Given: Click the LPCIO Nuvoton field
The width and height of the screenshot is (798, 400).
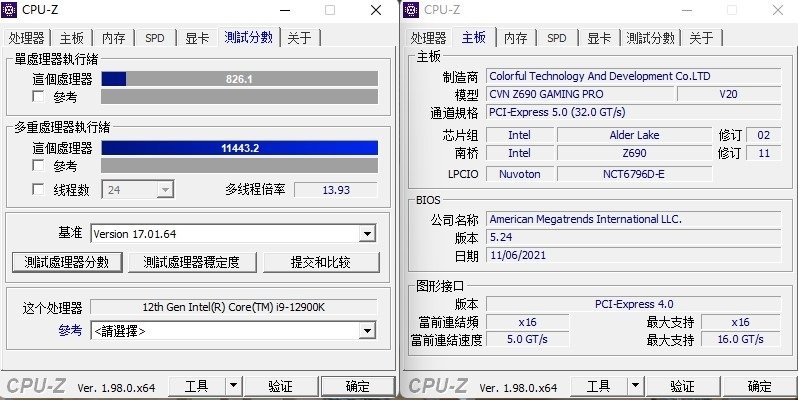Looking at the screenshot, I should tap(520, 174).
